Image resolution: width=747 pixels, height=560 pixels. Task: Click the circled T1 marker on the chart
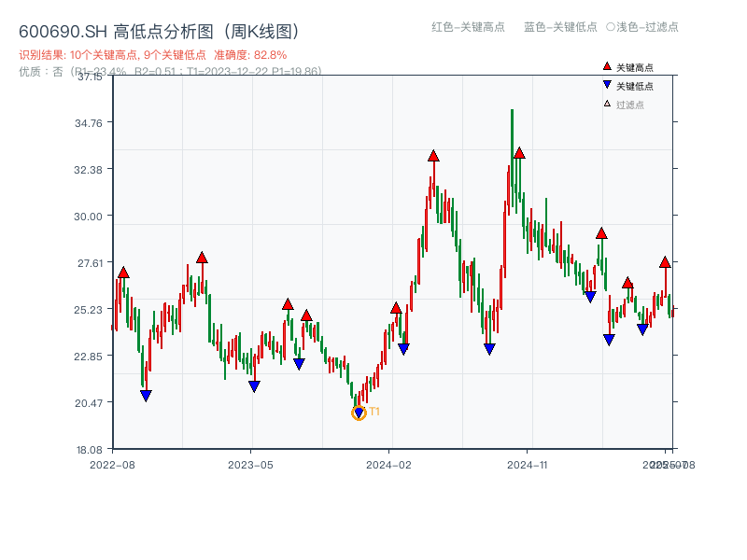(359, 412)
